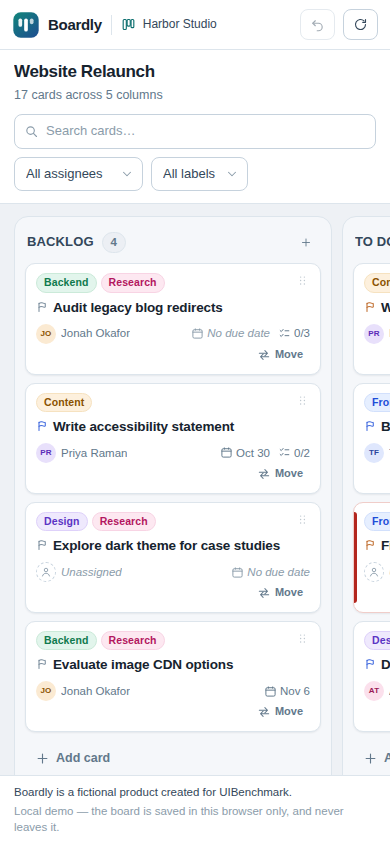Click the Priya Raman assignee name
The image size is (390, 844).
94,453
